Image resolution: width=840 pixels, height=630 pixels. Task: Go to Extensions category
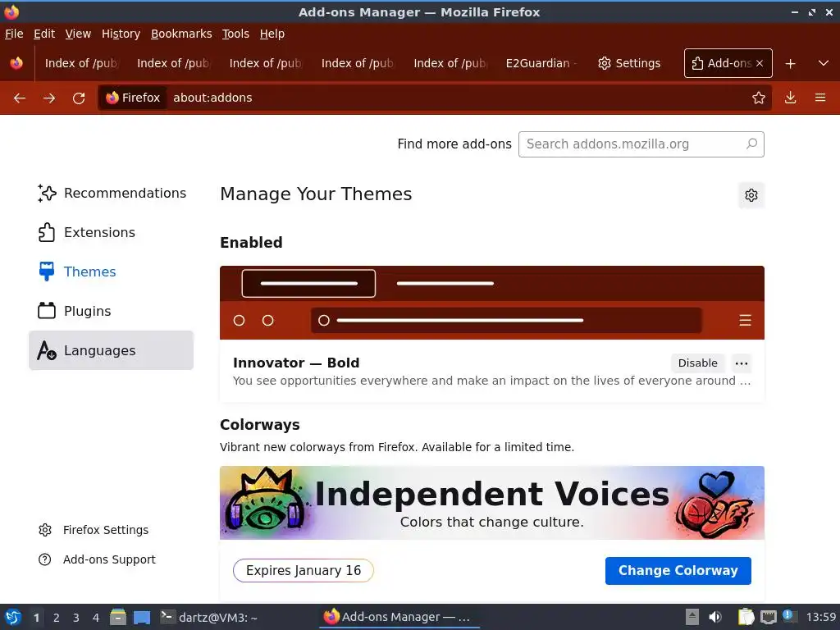tap(112, 232)
